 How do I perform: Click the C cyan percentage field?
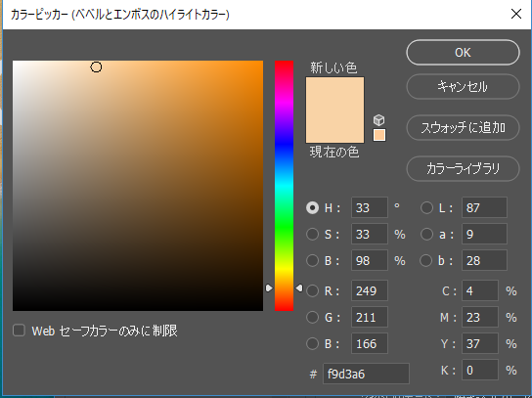coord(480,290)
